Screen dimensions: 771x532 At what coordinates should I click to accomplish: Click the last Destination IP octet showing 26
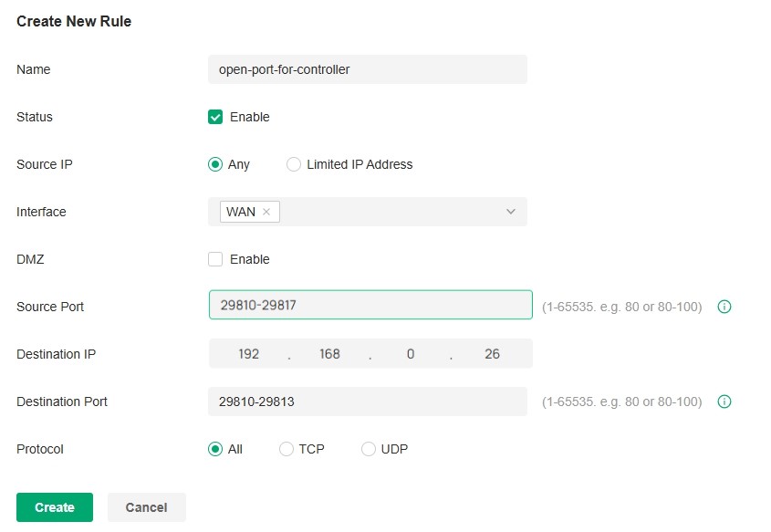tap(492, 353)
